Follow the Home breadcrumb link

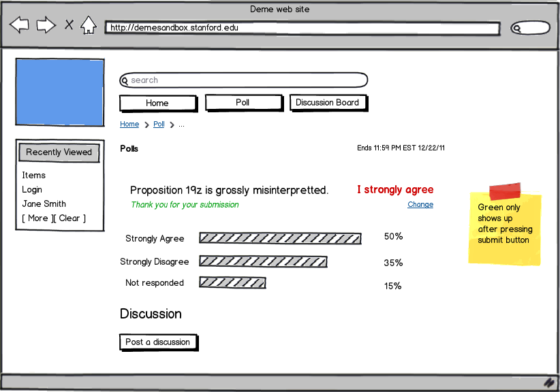click(x=129, y=125)
